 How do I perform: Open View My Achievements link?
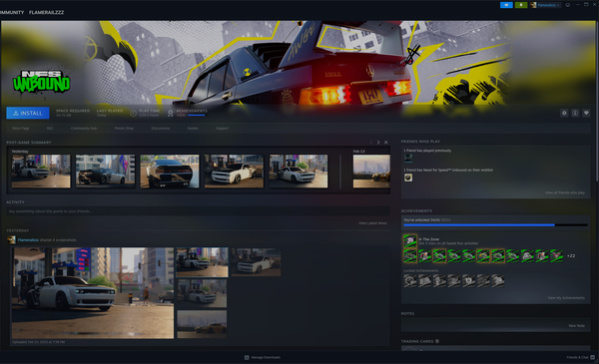coord(566,298)
